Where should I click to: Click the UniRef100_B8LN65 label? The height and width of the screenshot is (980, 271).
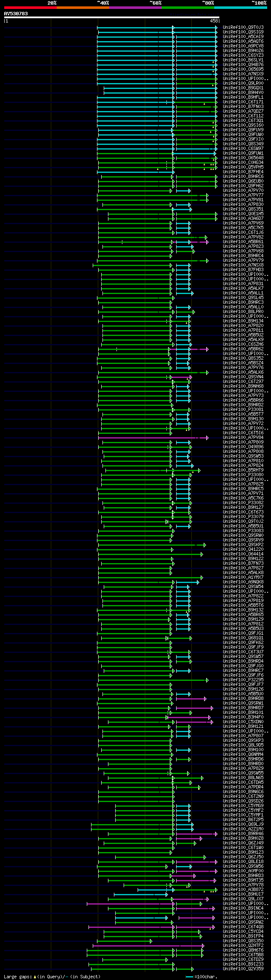(243, 777)
